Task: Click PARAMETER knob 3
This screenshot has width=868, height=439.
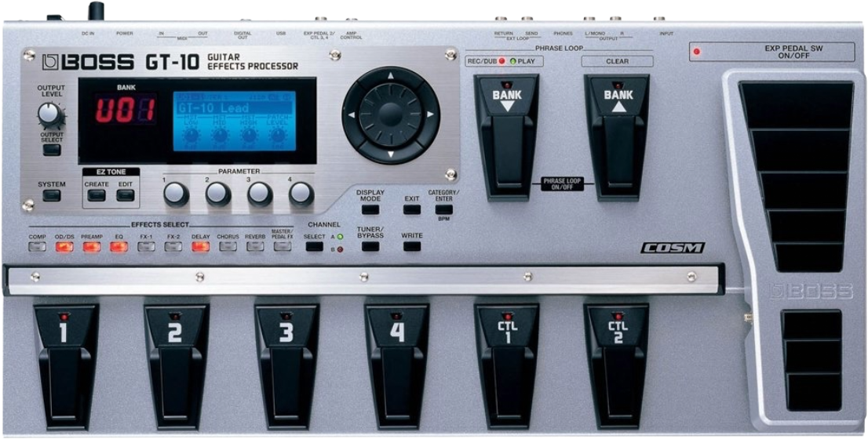Action: 260,194
